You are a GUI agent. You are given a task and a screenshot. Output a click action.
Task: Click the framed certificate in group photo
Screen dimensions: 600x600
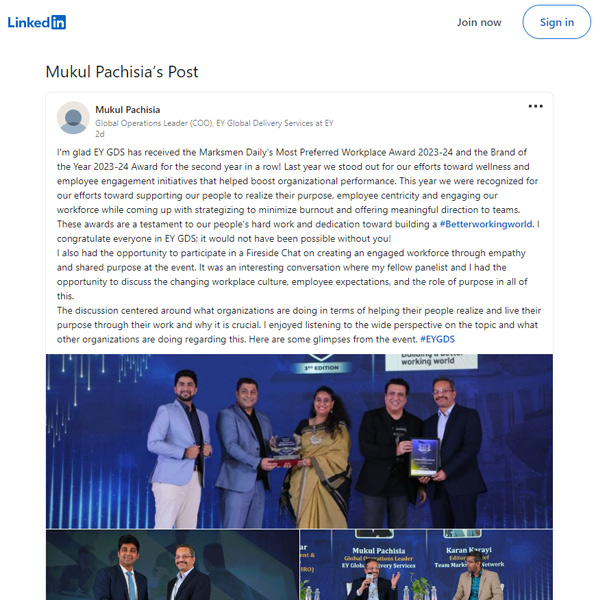click(424, 457)
